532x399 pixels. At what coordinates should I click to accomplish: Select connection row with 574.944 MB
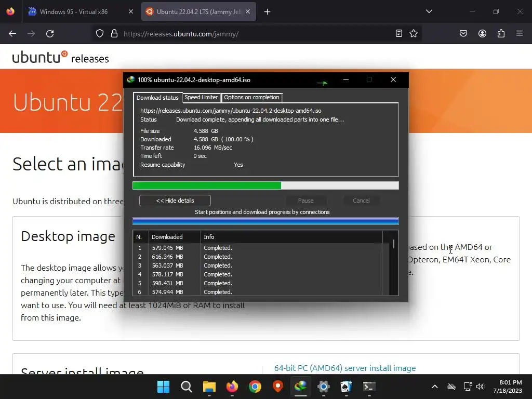(258, 292)
